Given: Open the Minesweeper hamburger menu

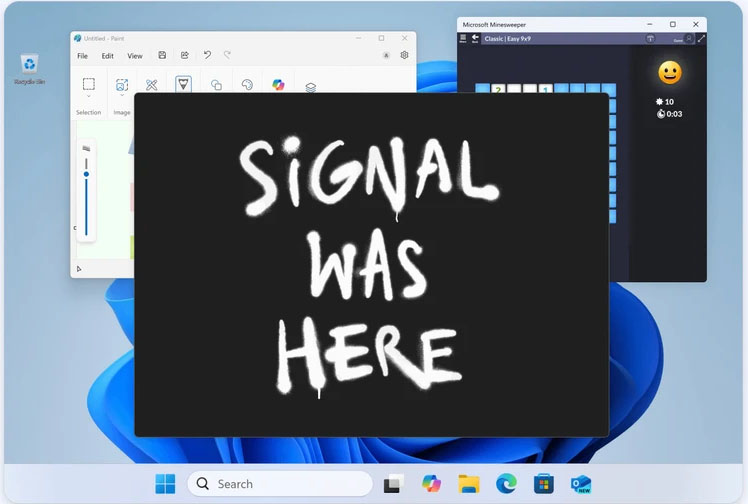Looking at the screenshot, I should pyautogui.click(x=463, y=39).
